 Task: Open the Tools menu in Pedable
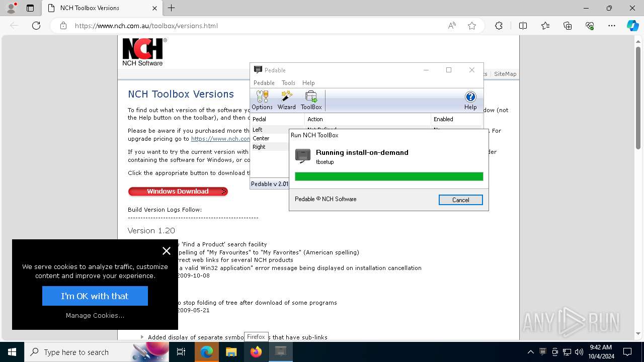[x=288, y=83]
